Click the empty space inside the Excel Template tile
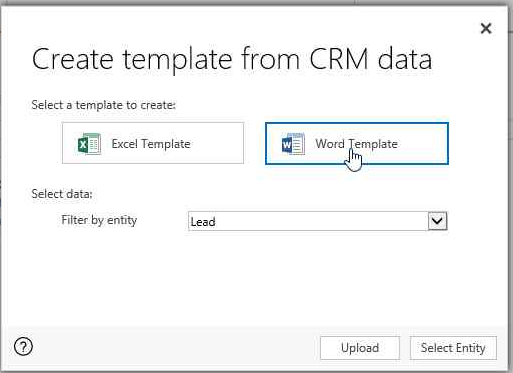This screenshot has height=373, width=513. pos(217,143)
